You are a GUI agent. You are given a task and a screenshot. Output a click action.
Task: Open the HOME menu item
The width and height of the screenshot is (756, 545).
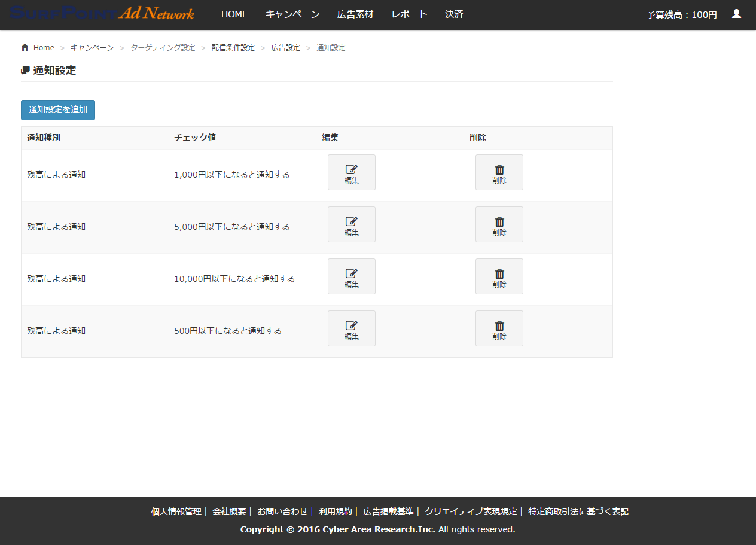click(x=234, y=14)
